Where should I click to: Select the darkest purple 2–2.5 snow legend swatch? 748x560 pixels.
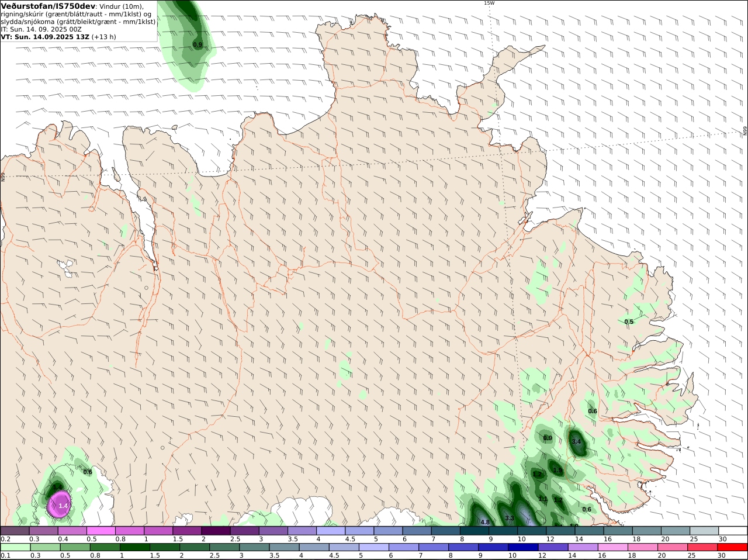point(216,531)
